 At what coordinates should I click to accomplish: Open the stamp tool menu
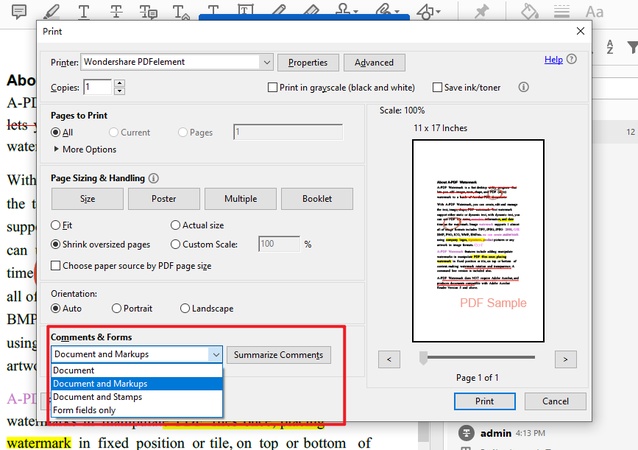[346, 10]
